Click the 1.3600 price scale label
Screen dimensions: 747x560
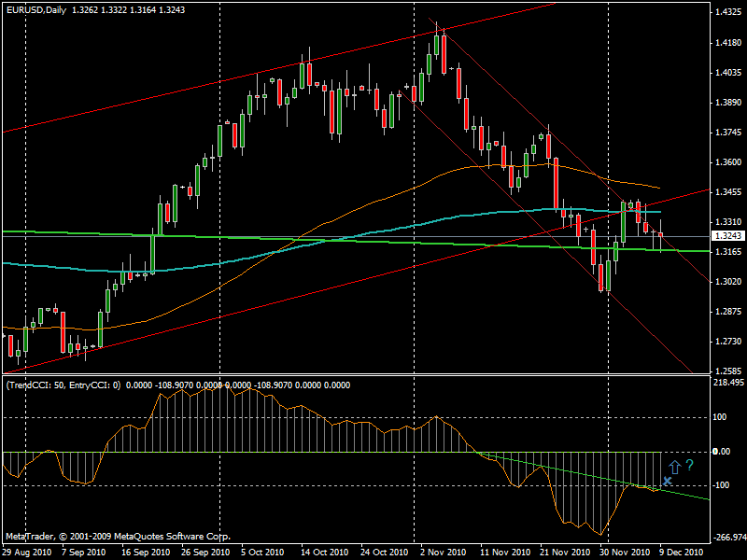pos(728,162)
